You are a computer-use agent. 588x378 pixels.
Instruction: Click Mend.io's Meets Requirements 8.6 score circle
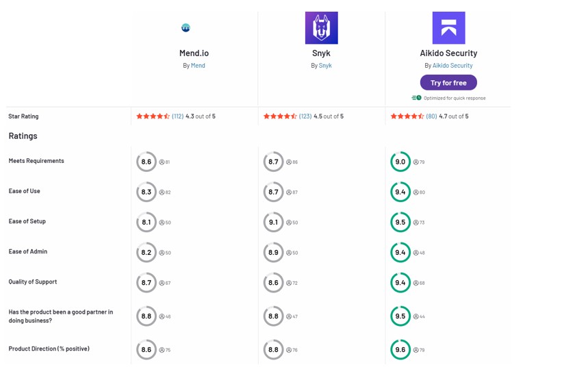coord(146,162)
